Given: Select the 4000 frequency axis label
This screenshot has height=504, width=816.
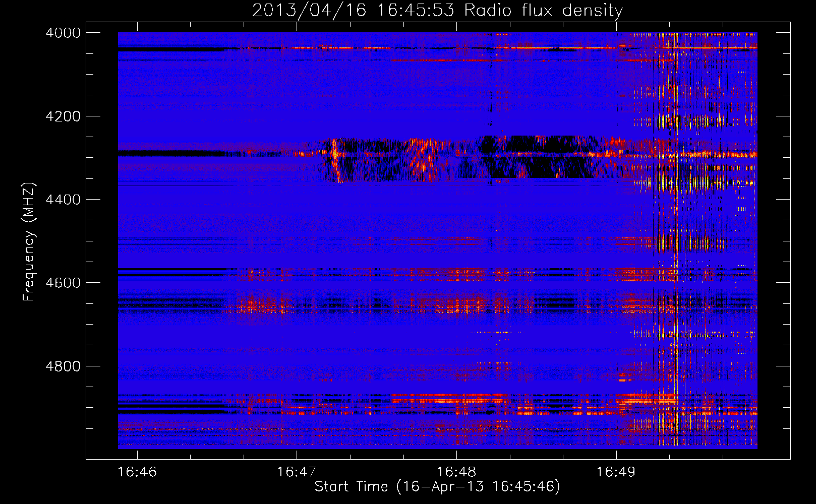Looking at the screenshot, I should (63, 33).
